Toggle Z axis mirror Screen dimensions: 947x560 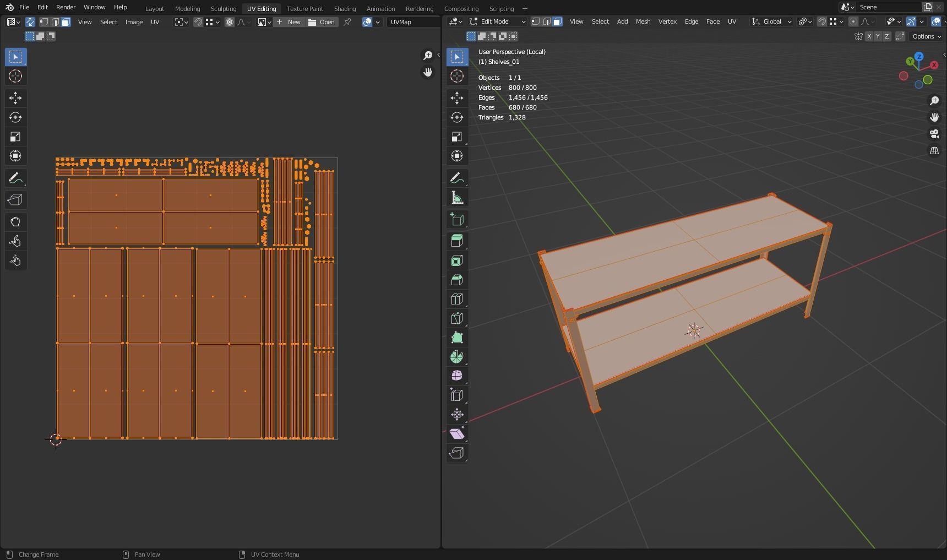pyautogui.click(x=886, y=36)
